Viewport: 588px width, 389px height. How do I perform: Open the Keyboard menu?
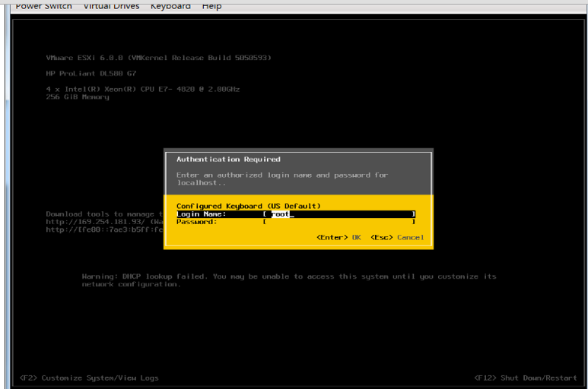coord(170,5)
